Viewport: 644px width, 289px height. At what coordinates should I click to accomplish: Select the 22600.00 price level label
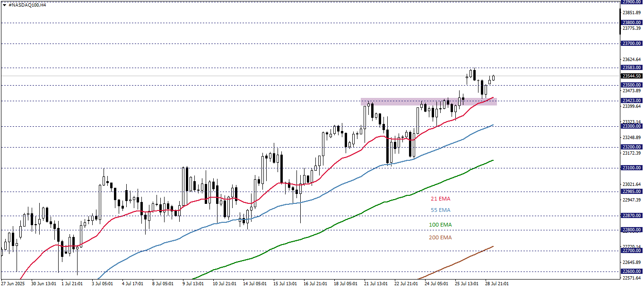[x=632, y=271]
